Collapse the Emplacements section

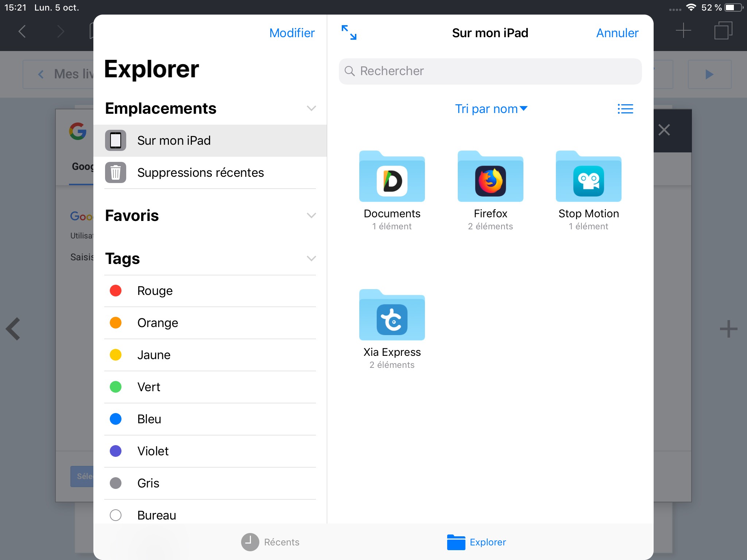click(311, 108)
